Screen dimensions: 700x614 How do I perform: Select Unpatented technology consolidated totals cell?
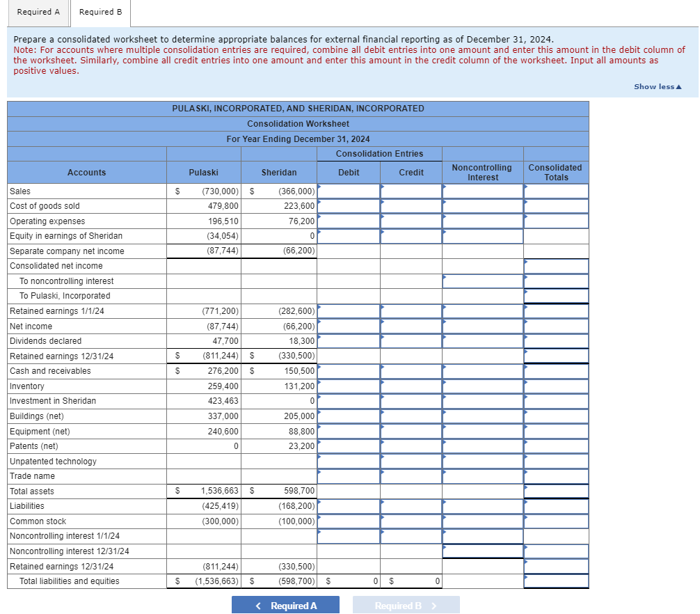pos(556,461)
